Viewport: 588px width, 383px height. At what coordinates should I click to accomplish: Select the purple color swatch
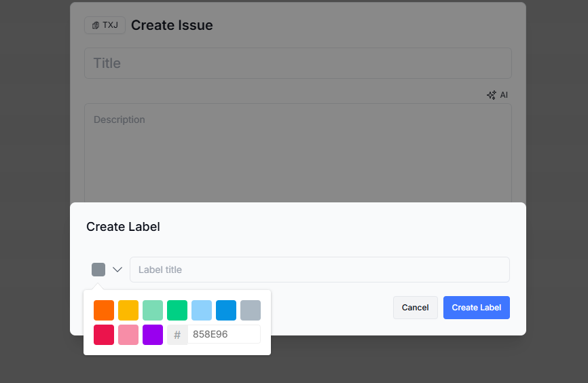coord(153,335)
